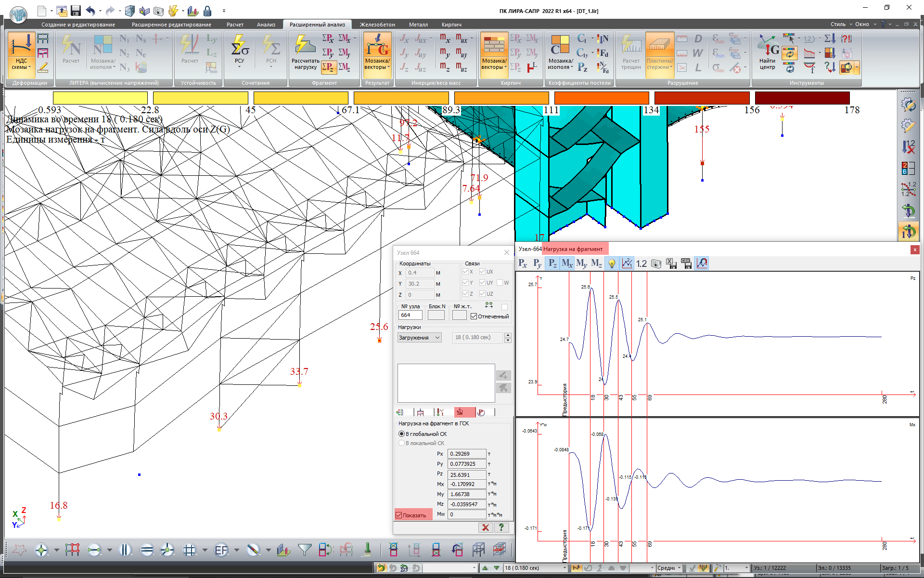Open the Расчет ribbon tab
Image resolution: width=924 pixels, height=578 pixels.
[x=235, y=25]
